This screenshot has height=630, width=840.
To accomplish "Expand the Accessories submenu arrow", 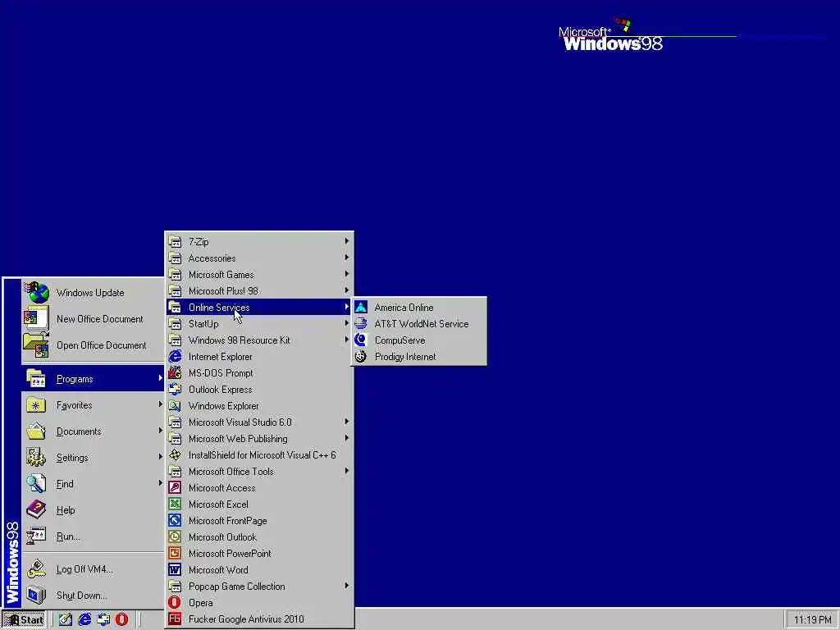I will (x=347, y=258).
